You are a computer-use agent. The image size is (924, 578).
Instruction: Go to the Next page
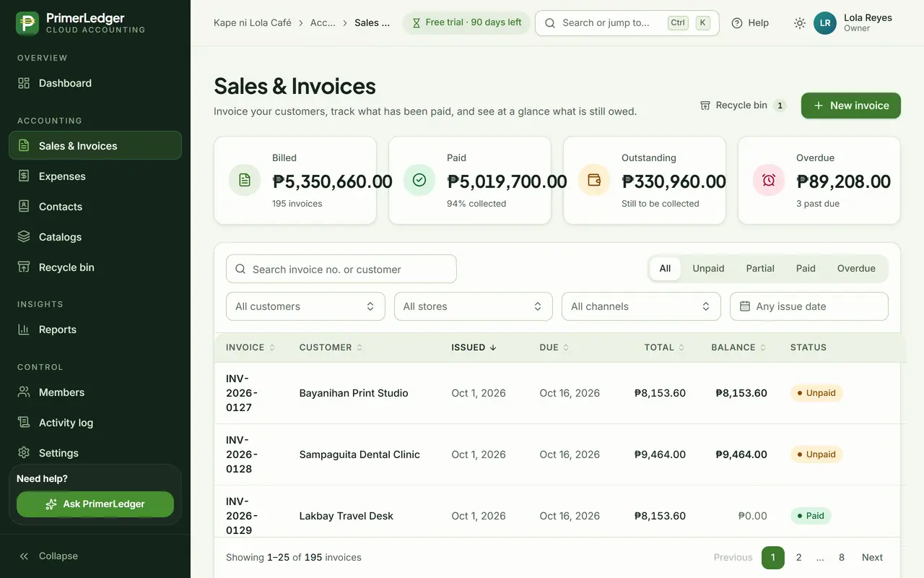tap(872, 557)
